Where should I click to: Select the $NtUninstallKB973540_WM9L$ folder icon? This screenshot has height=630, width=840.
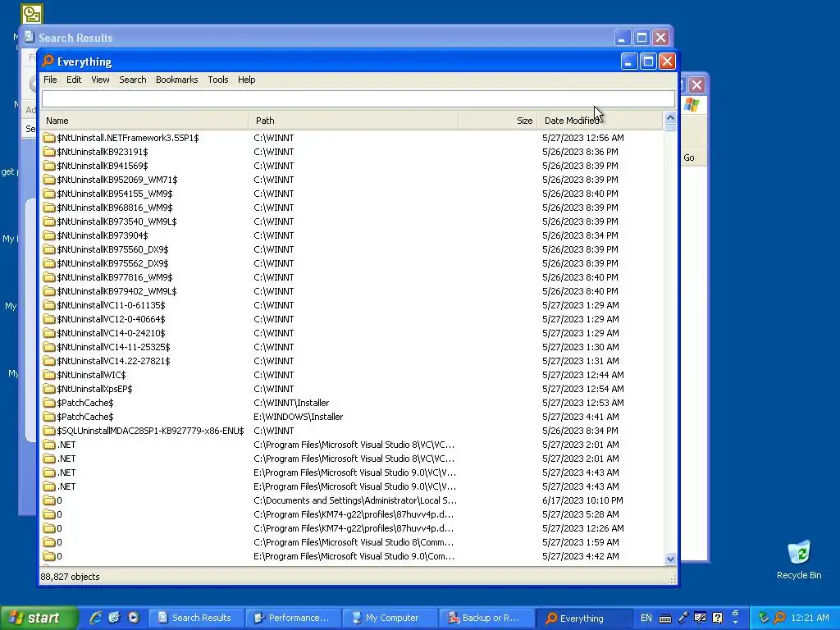tap(49, 221)
